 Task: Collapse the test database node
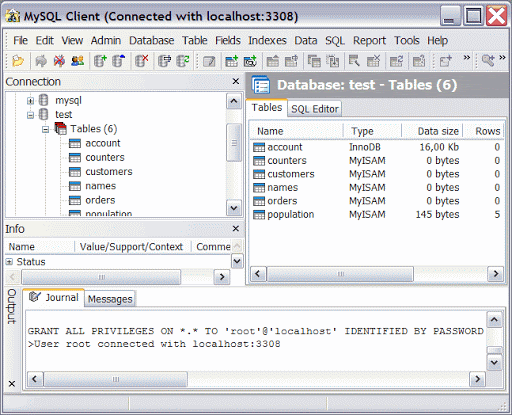[x=30, y=115]
